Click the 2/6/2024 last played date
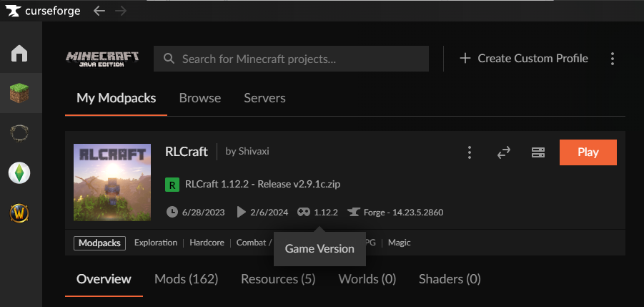This screenshot has width=644, height=307. tap(269, 213)
